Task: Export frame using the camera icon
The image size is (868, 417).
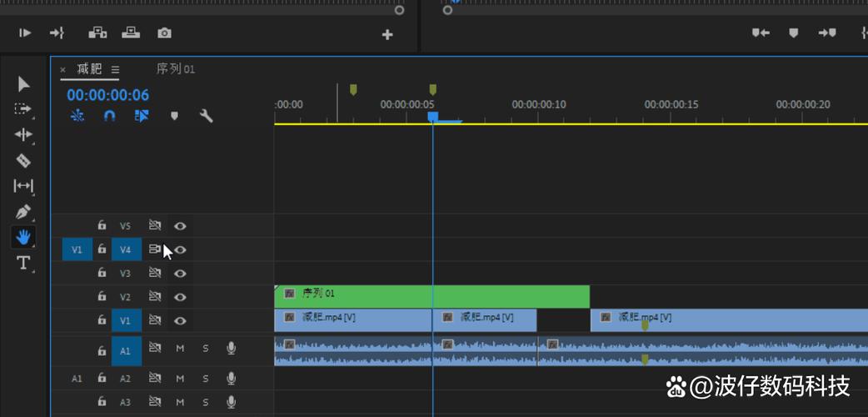Action: pyautogui.click(x=164, y=33)
